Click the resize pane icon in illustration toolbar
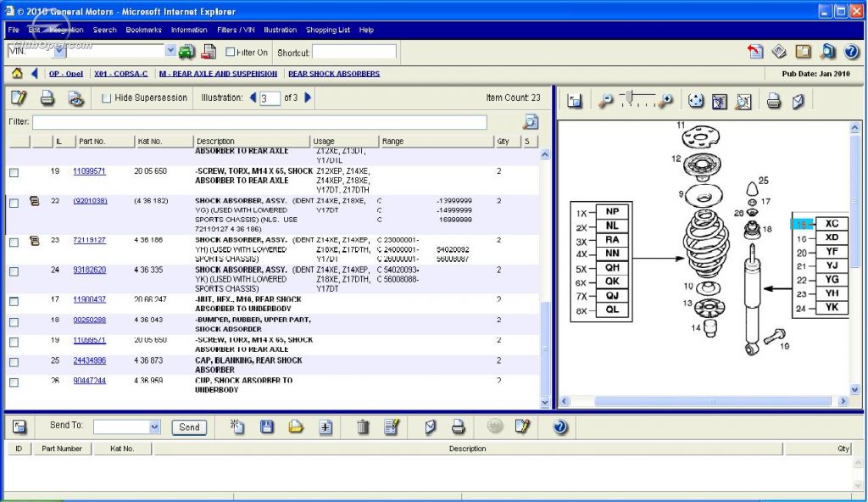This screenshot has width=868, height=502. [x=575, y=100]
